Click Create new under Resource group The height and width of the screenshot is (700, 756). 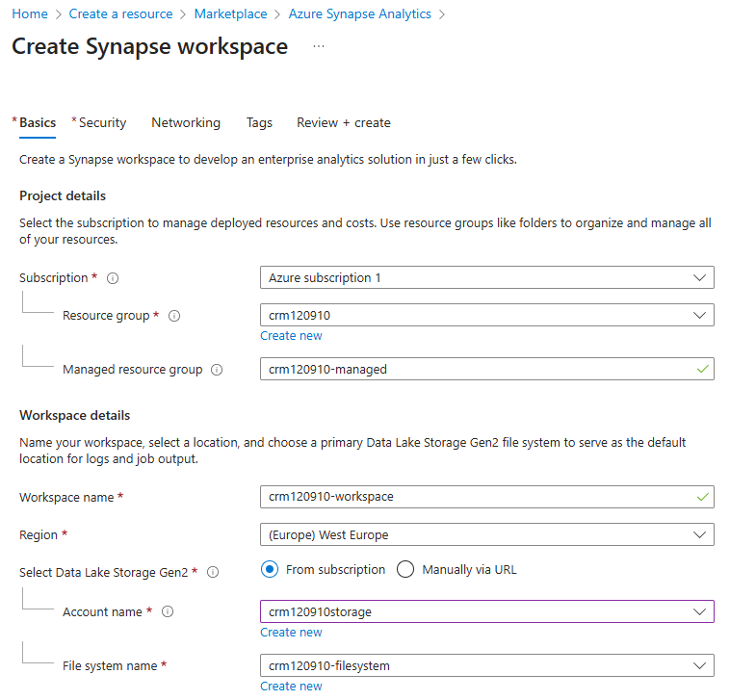pyautogui.click(x=291, y=336)
